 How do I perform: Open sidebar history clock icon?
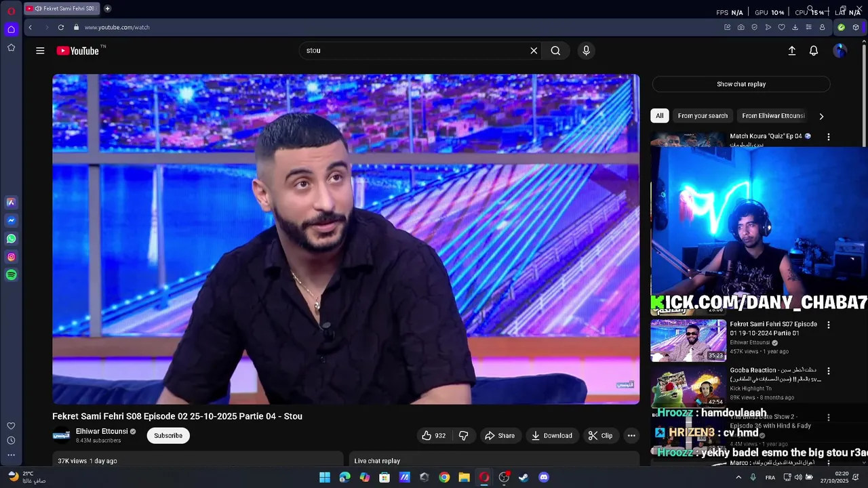11,441
